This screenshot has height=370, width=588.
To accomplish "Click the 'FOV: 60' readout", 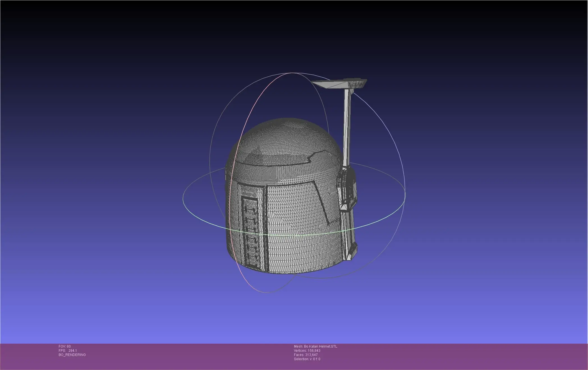I will point(65,346).
